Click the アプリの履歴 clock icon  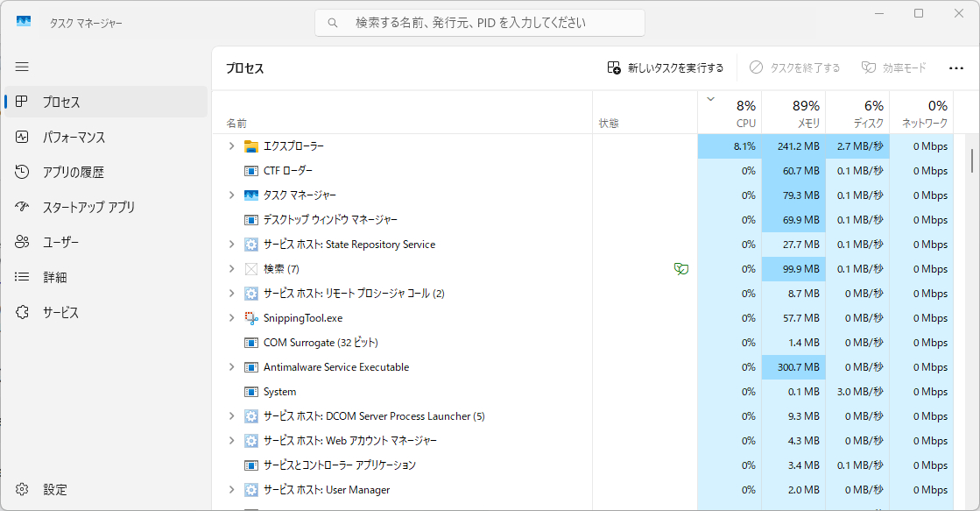[x=22, y=172]
